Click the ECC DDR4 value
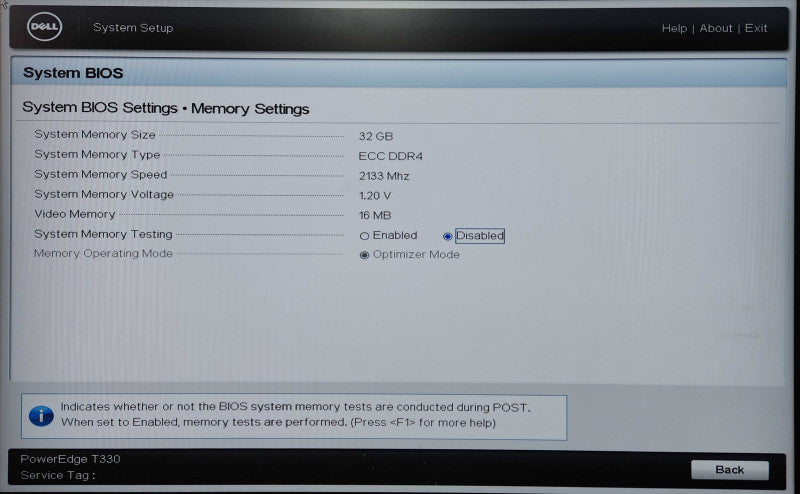Screen dimensions: 800x494 click(391, 156)
